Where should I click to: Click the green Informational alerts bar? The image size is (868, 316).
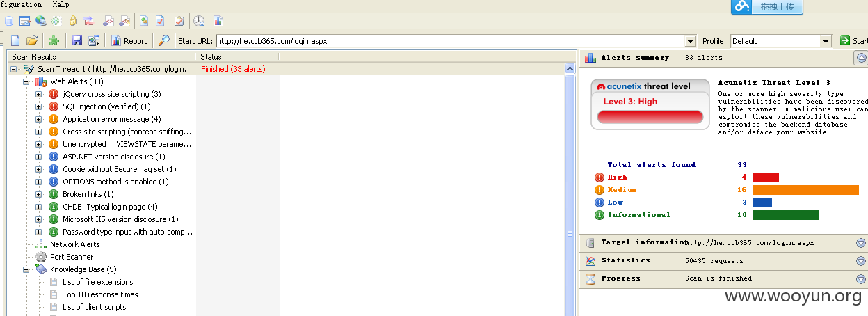pyautogui.click(x=785, y=215)
